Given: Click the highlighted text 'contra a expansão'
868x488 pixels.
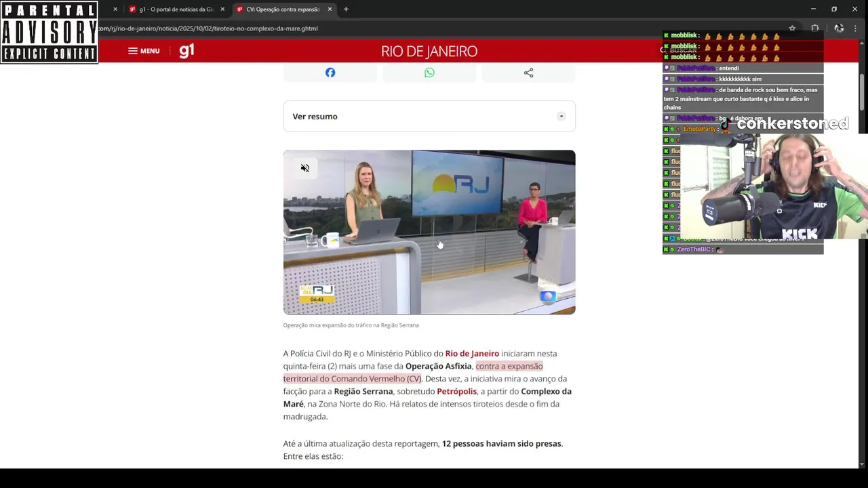Looking at the screenshot, I should click(509, 366).
